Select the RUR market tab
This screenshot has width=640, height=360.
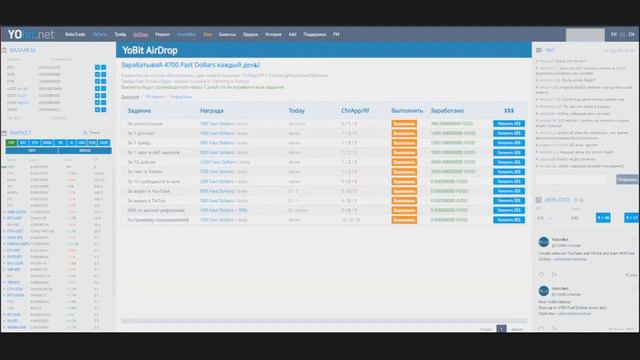(92, 142)
